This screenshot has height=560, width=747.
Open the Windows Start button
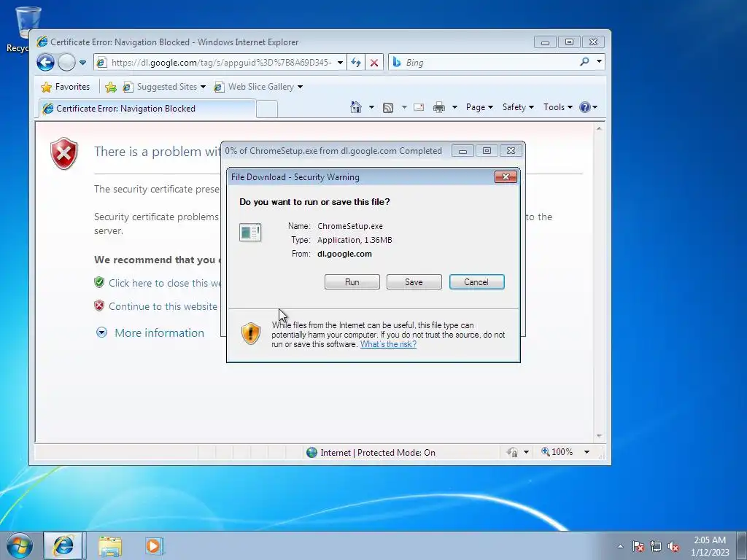pos(20,545)
